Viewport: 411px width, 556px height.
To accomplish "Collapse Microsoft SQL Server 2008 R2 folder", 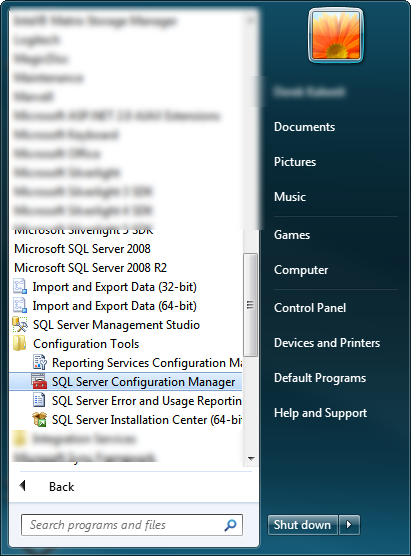I will pyautogui.click(x=90, y=267).
